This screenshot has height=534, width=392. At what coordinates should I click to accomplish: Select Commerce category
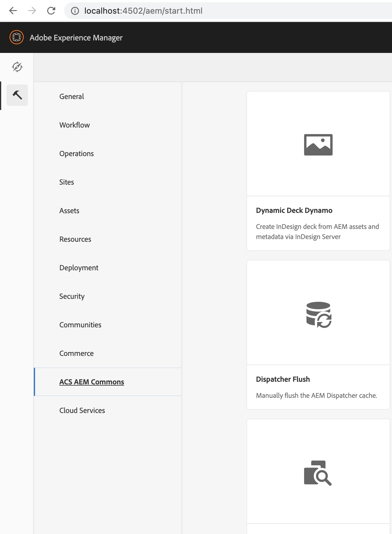76,353
